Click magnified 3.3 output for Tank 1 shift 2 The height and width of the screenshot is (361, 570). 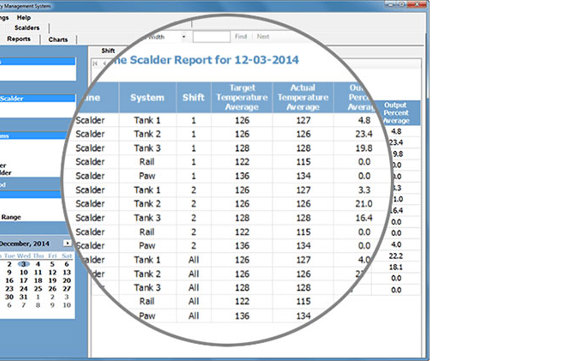(364, 190)
